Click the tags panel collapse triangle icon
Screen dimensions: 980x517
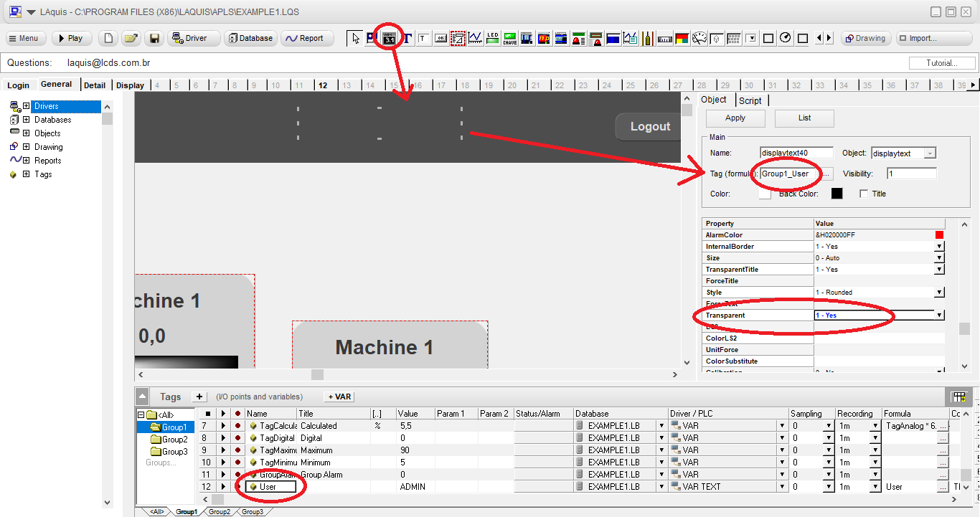coord(143,397)
